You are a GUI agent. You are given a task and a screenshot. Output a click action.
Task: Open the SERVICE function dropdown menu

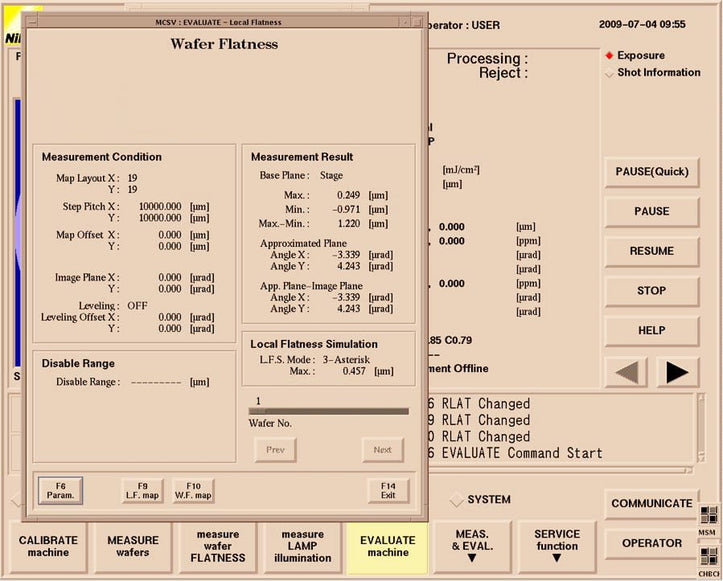[557, 546]
